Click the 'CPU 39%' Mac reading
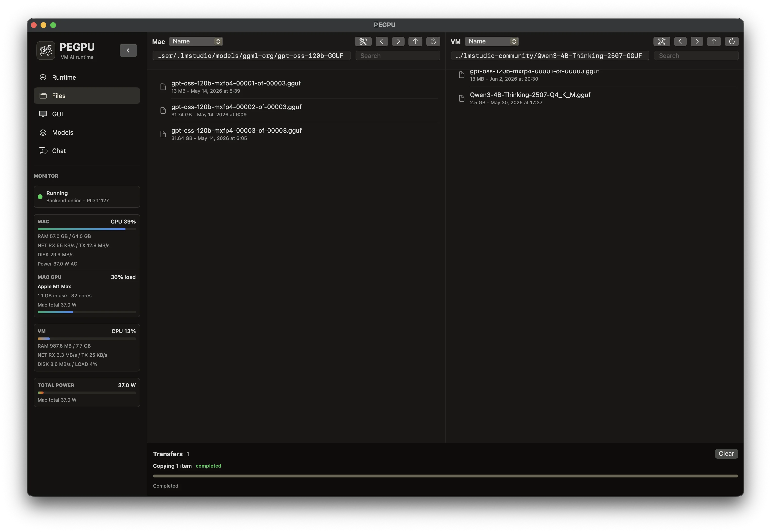This screenshot has width=771, height=532. [x=123, y=221]
